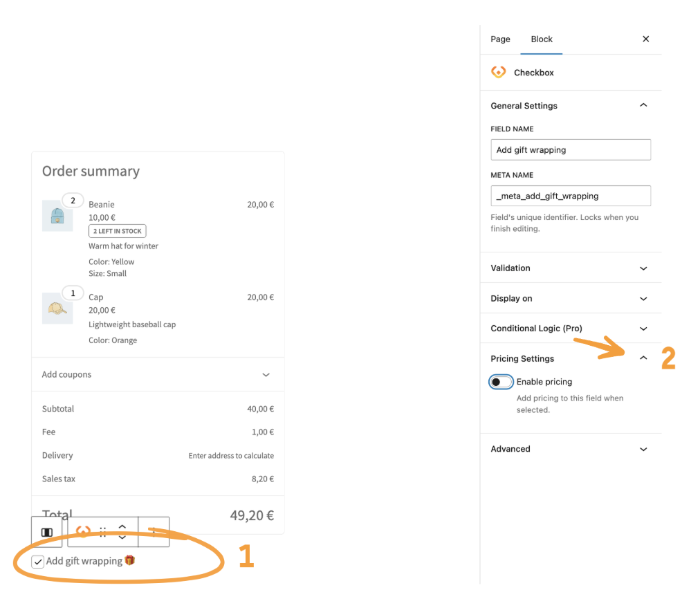The width and height of the screenshot is (700, 599).
Task: Close the settings sidebar panel
Action: pyautogui.click(x=645, y=39)
